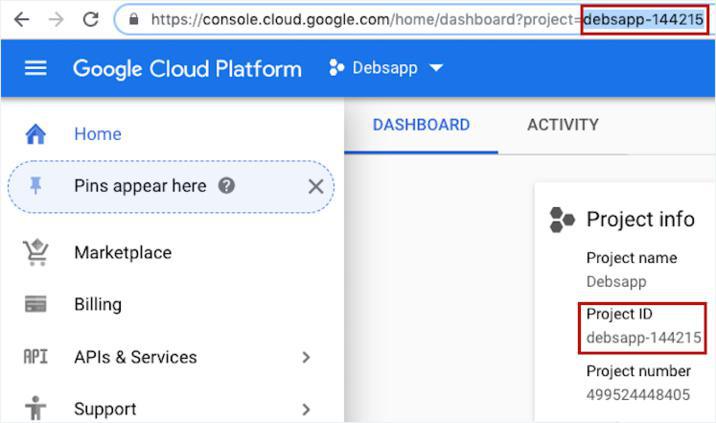Open Marketplace from the sidebar
Image resolution: width=716 pixels, height=423 pixels.
click(122, 253)
